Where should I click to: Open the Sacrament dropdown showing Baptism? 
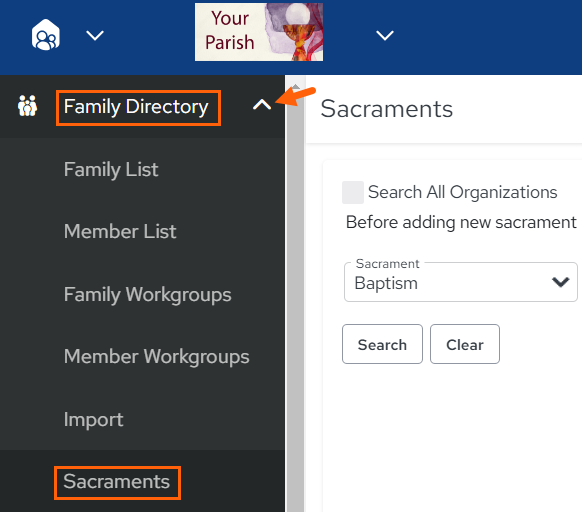tap(461, 282)
